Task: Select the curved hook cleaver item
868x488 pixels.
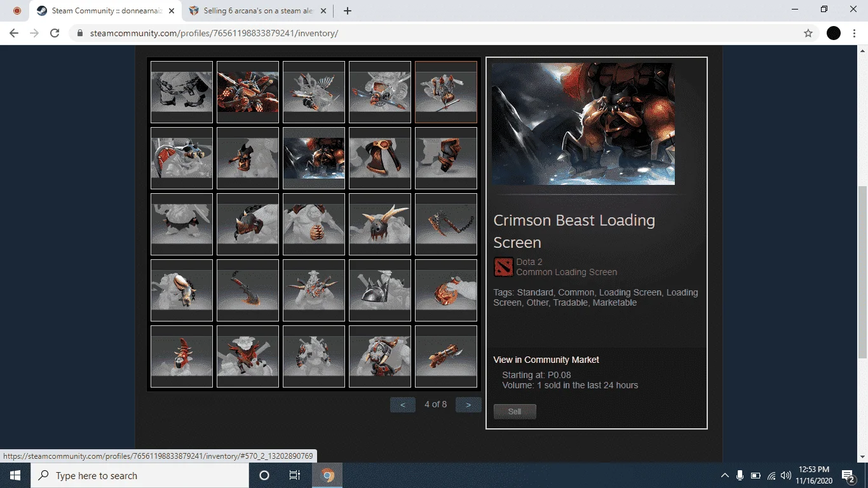Action: 248,290
